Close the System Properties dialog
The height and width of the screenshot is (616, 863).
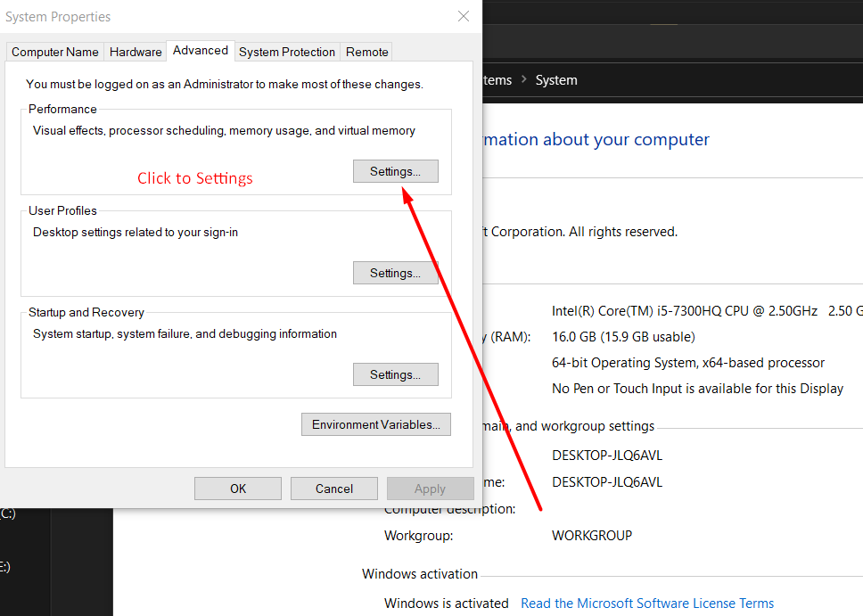463,16
